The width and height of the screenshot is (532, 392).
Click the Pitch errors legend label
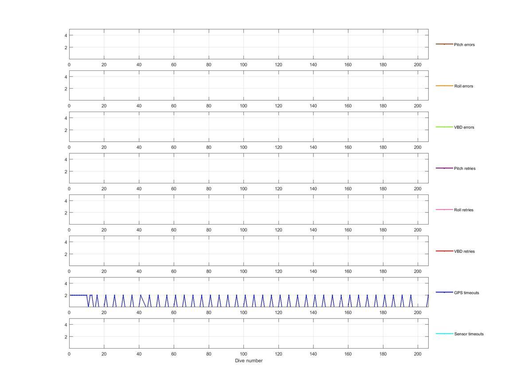click(464, 45)
